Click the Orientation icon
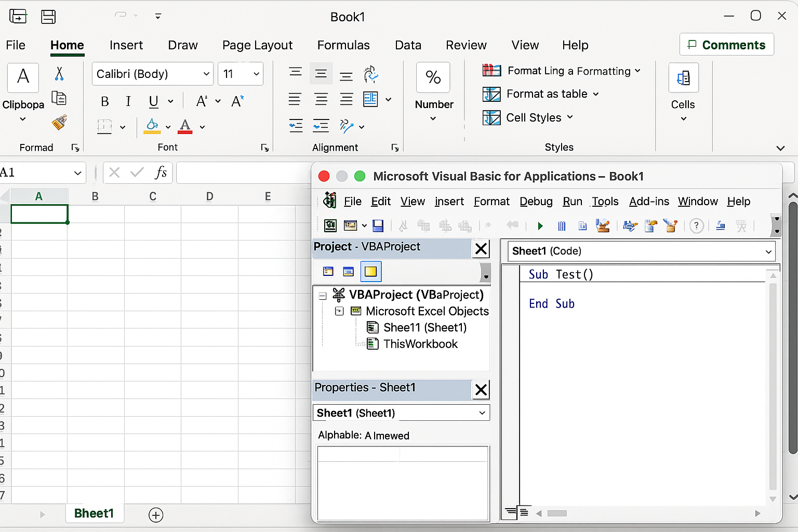798x532 pixels. coord(347,126)
